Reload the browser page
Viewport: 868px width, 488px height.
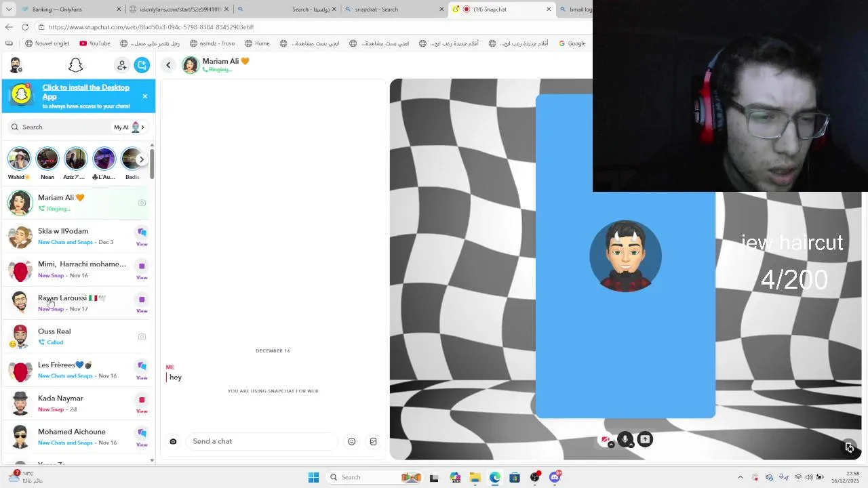click(25, 27)
